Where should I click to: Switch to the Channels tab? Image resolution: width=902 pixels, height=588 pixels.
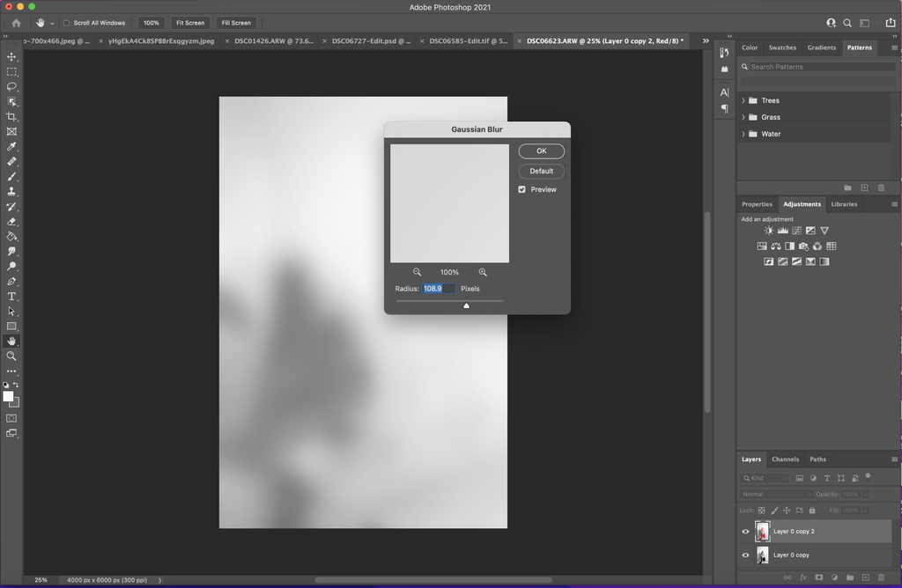coord(785,459)
